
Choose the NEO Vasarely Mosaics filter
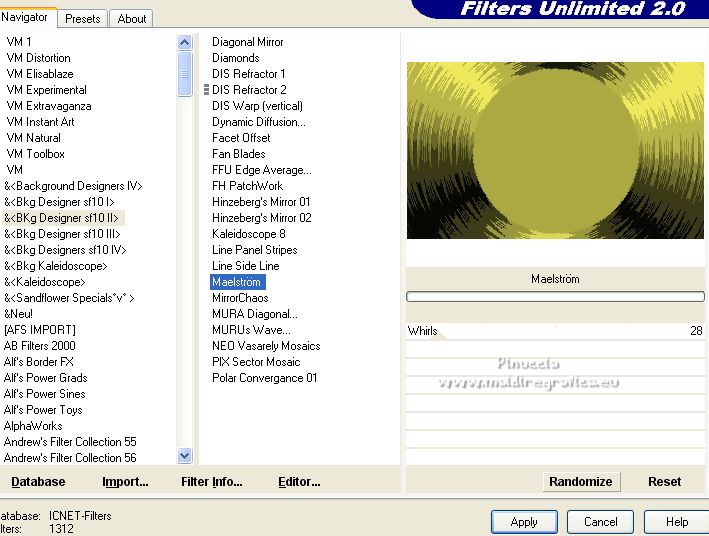coord(266,346)
